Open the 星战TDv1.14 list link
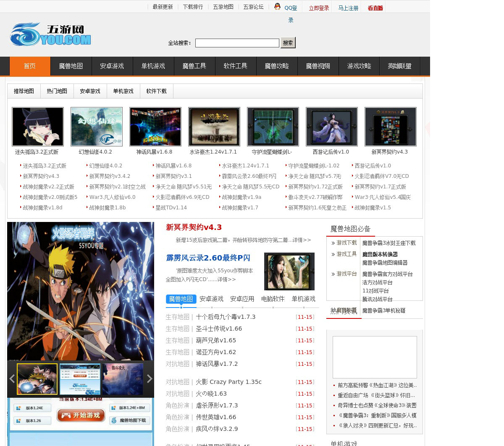The height and width of the screenshot is (446, 504). [x=171, y=208]
